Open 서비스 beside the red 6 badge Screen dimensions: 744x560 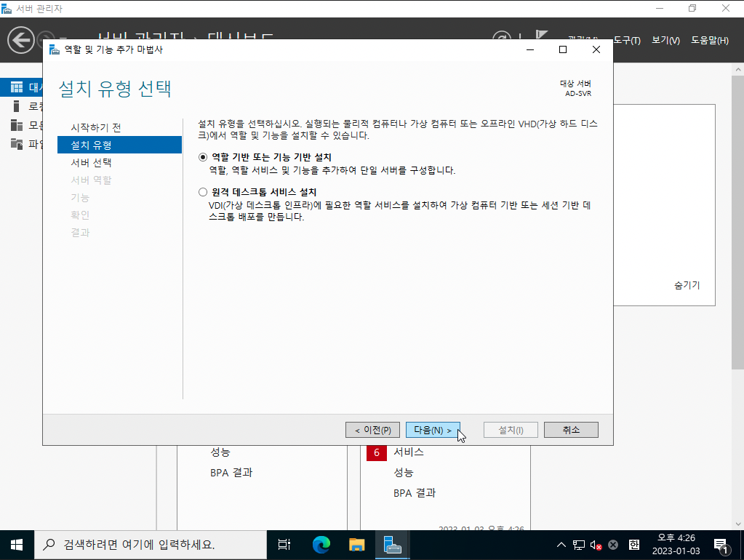click(409, 452)
